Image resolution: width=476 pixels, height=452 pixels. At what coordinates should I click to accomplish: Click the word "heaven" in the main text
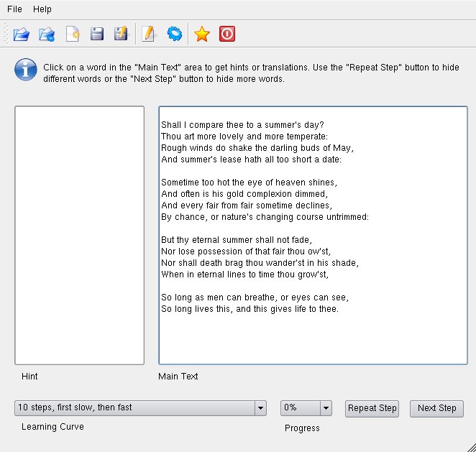pos(290,183)
